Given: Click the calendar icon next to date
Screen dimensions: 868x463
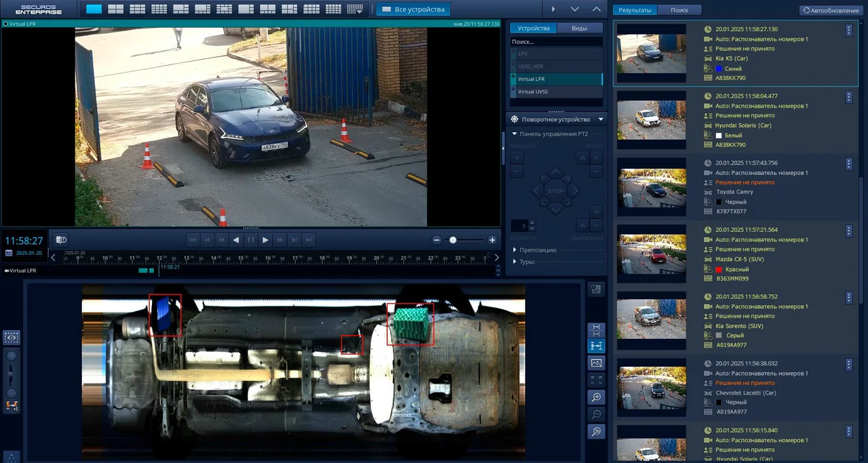Looking at the screenshot, I should point(9,253).
